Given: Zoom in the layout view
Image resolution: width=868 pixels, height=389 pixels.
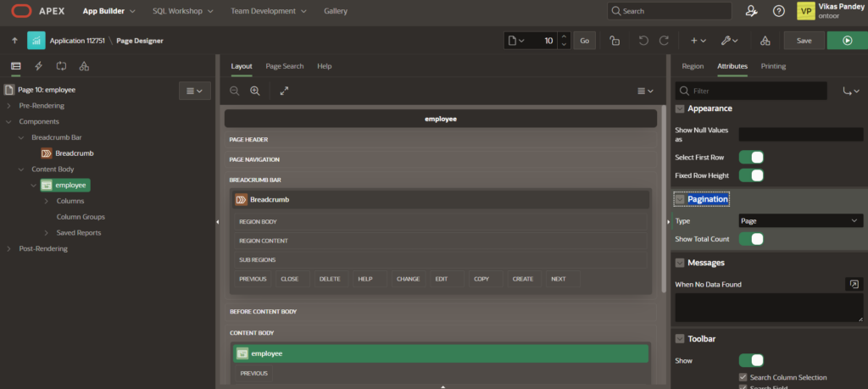Looking at the screenshot, I should tap(254, 91).
